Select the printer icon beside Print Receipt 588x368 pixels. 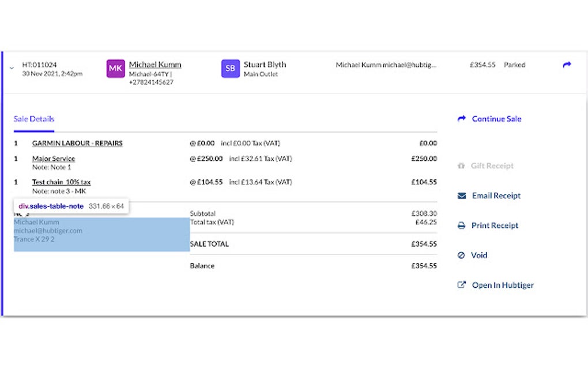coord(461,226)
